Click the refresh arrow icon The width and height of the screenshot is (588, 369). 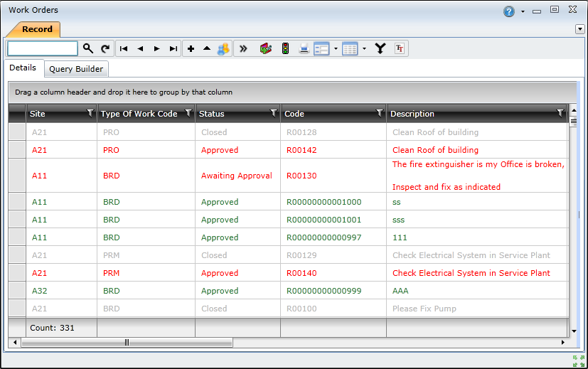105,48
